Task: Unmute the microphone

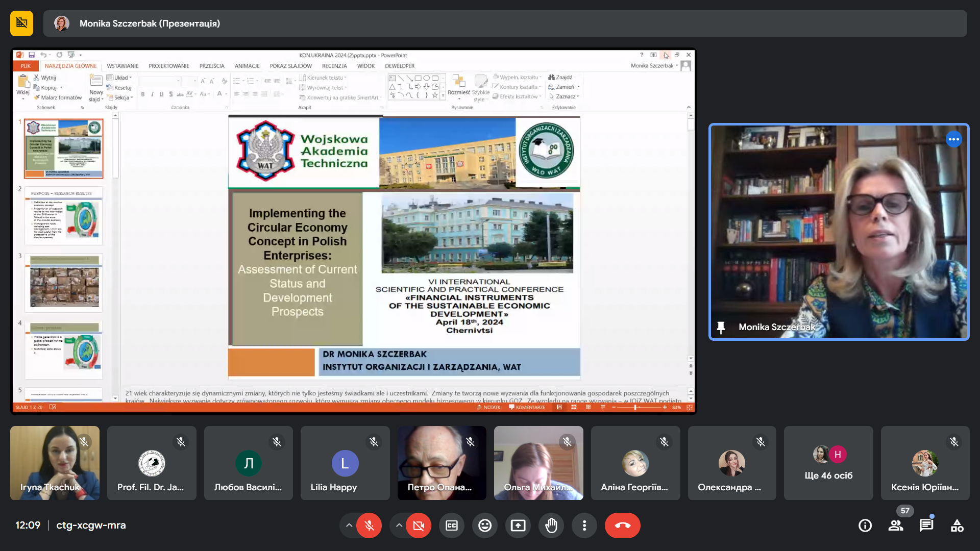Action: tap(369, 525)
